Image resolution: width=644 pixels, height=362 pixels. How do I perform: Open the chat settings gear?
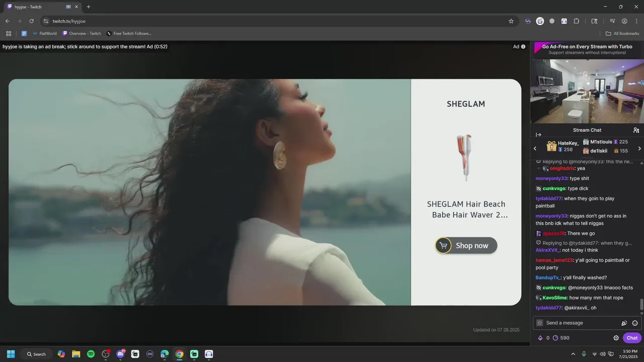pos(616,338)
